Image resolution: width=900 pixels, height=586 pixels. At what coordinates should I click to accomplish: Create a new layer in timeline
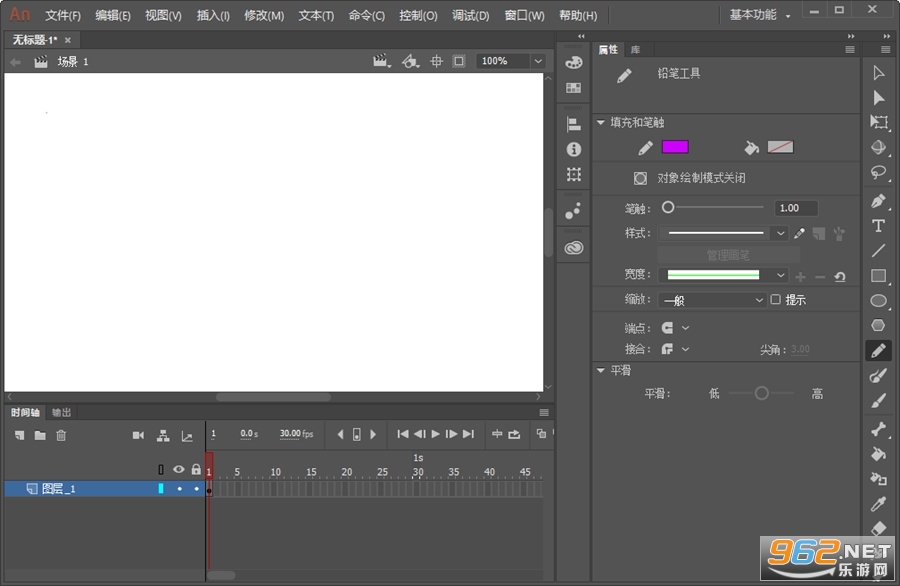20,436
